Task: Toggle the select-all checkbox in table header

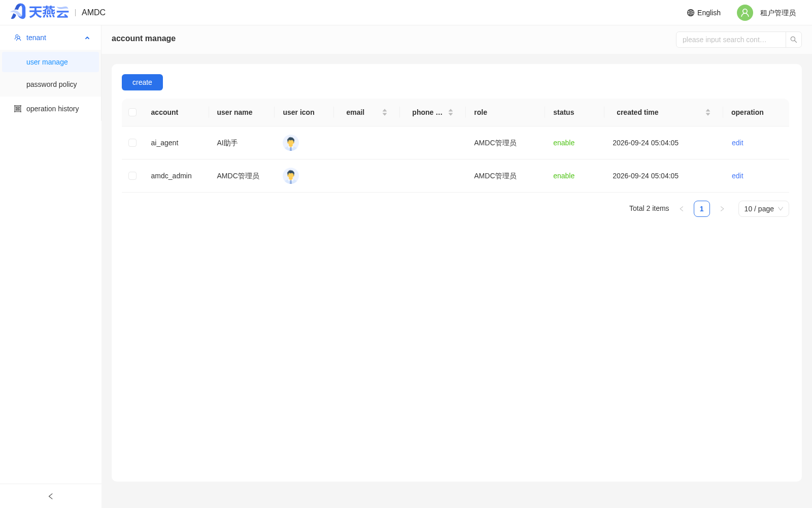Action: pyautogui.click(x=132, y=112)
